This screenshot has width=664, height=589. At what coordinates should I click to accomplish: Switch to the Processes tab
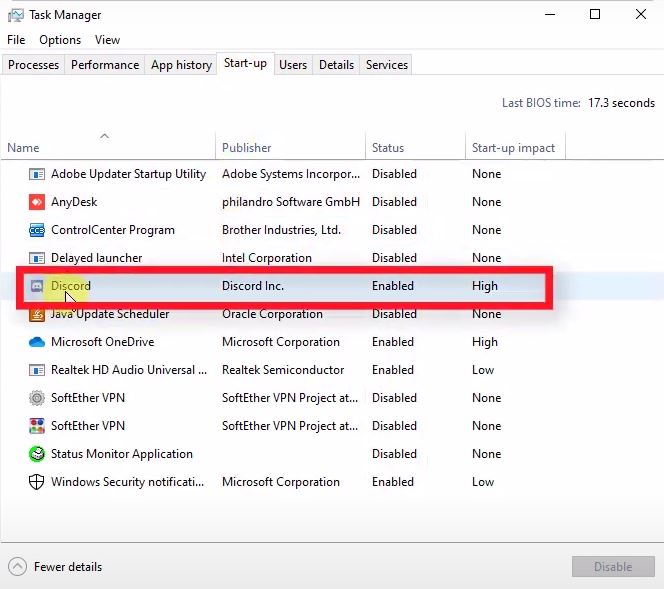pyautogui.click(x=33, y=65)
